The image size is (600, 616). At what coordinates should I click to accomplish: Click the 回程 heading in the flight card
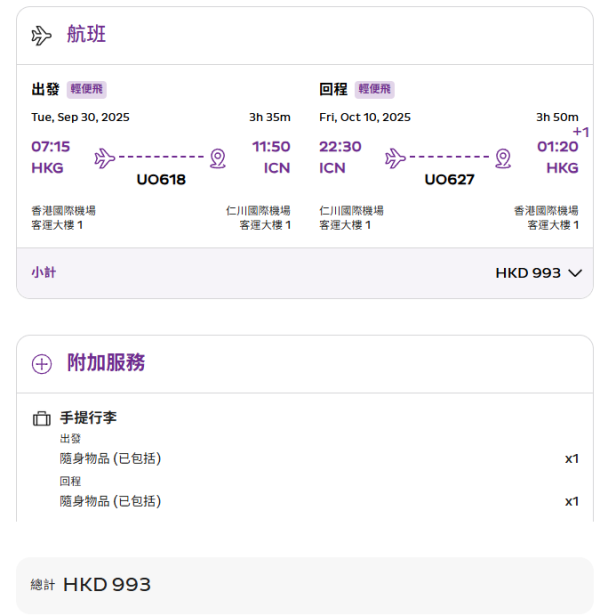click(x=333, y=89)
